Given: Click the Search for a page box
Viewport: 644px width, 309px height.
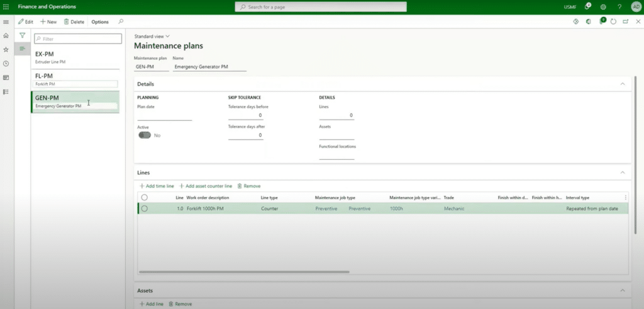Looking at the screenshot, I should (321, 7).
